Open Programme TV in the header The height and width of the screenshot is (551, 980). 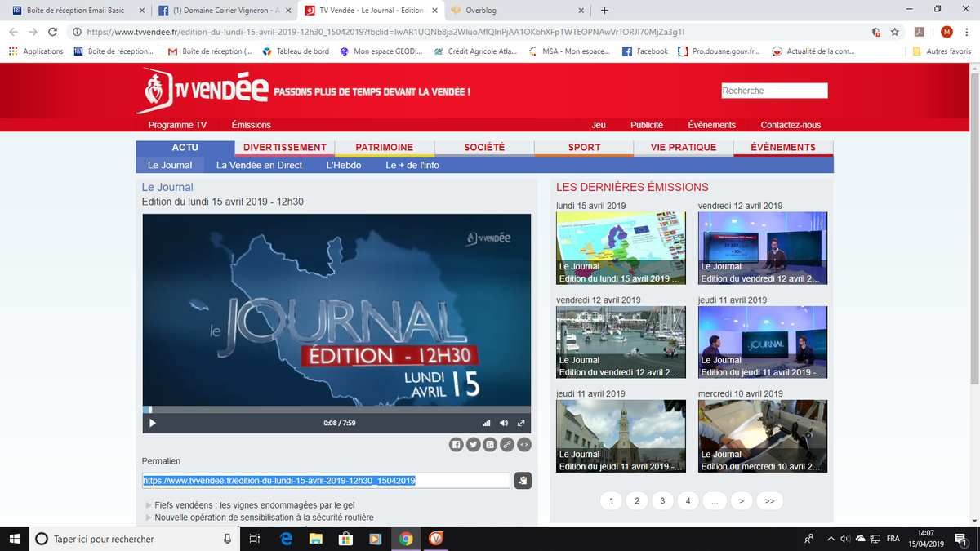point(177,125)
